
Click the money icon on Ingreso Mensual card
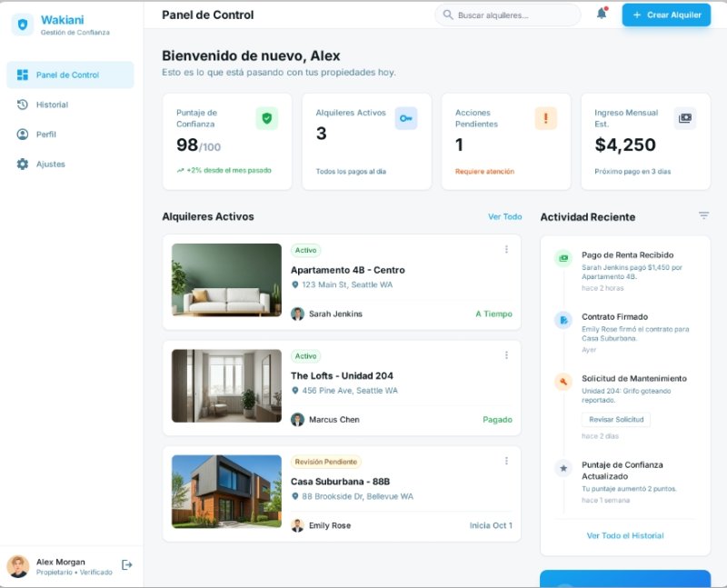click(x=685, y=118)
